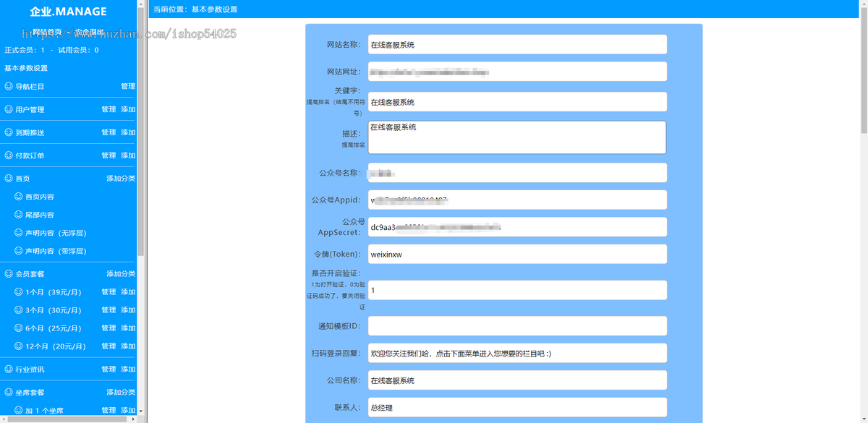This screenshot has height=423, width=868.
Task: Open 管理 for 行业资讯
Action: pyautogui.click(x=109, y=369)
